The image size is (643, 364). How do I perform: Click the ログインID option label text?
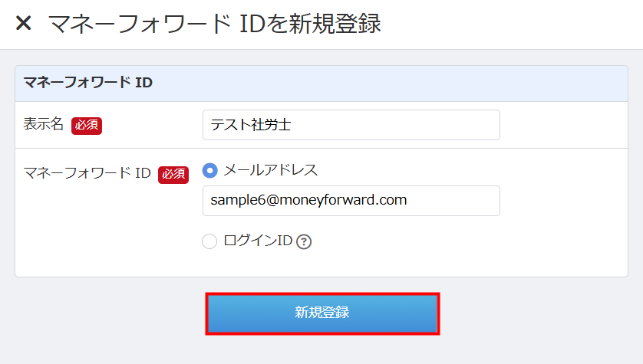click(x=258, y=241)
